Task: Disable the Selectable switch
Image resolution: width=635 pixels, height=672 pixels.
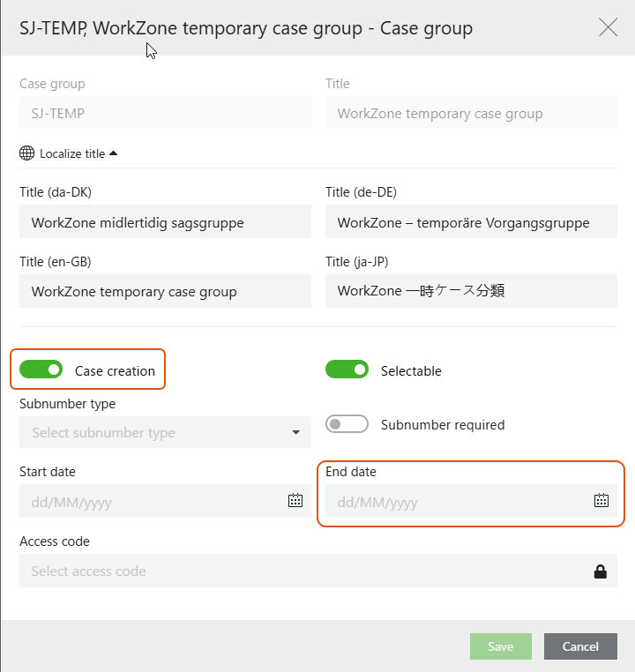Action: (347, 370)
